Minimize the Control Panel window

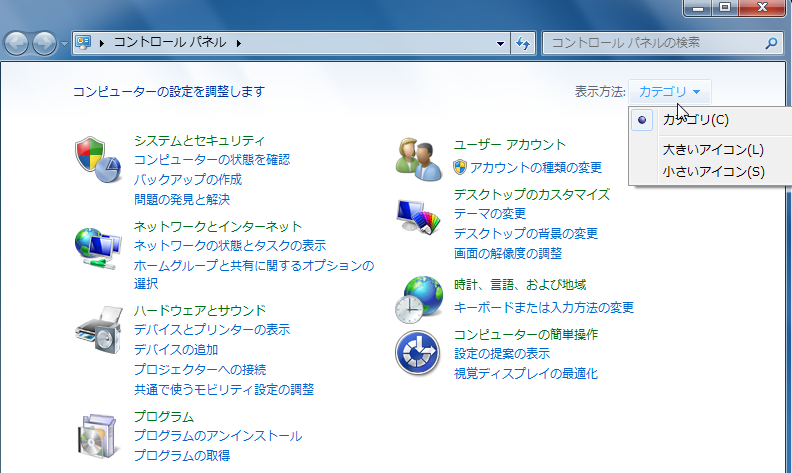[698, 8]
